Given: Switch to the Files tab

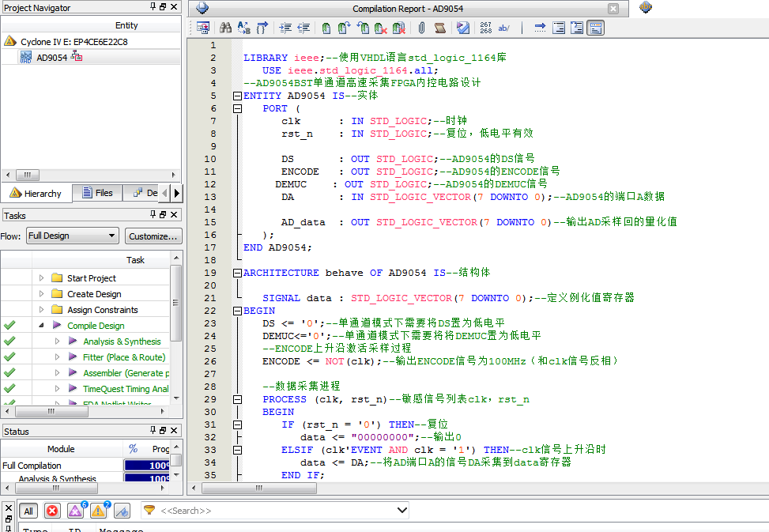Looking at the screenshot, I should (96, 193).
